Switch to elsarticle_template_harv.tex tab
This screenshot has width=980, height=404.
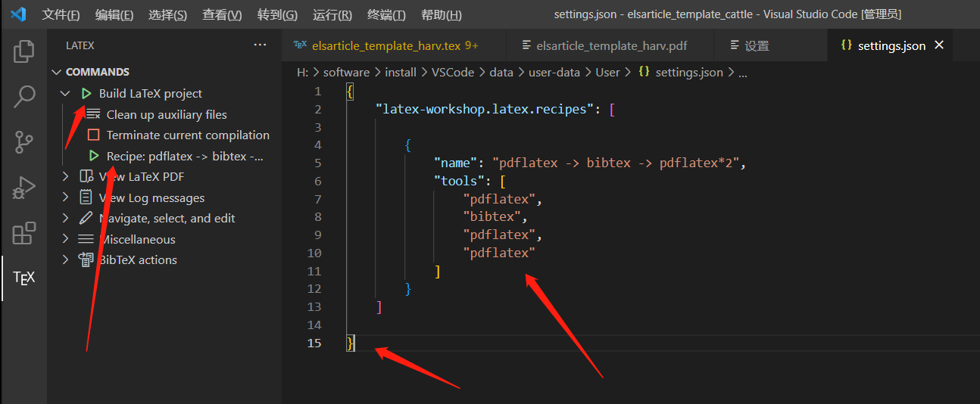394,45
